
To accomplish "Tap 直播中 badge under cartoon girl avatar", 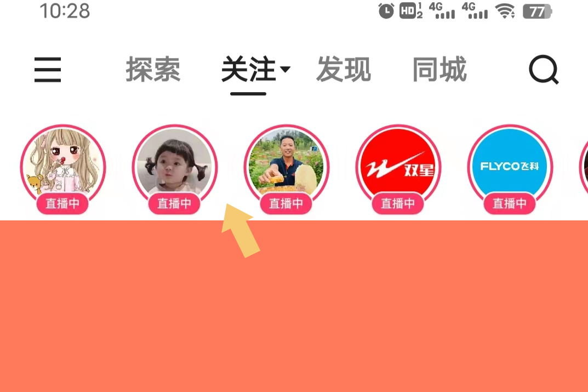I will click(62, 204).
